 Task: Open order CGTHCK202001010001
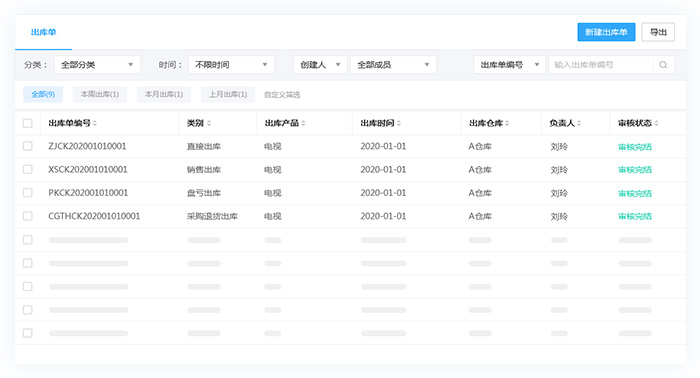click(x=94, y=216)
